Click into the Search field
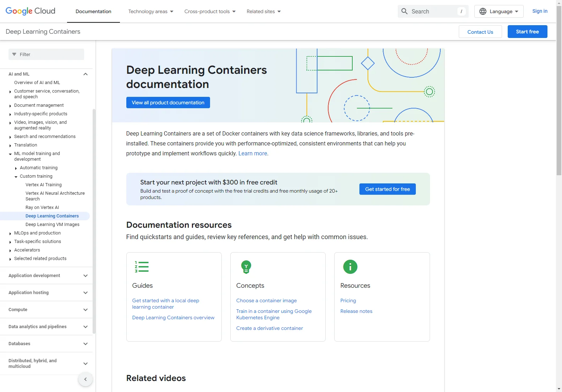 pos(433,11)
